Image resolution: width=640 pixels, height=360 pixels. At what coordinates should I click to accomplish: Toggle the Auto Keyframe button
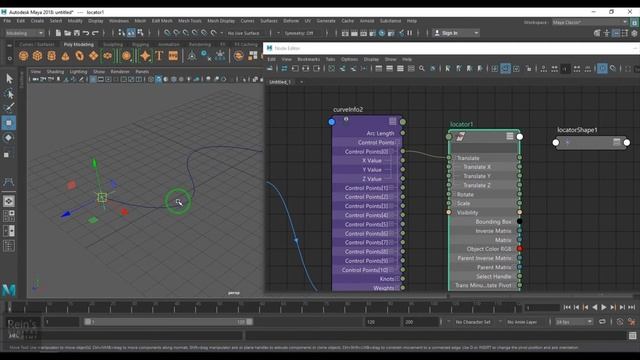620,322
